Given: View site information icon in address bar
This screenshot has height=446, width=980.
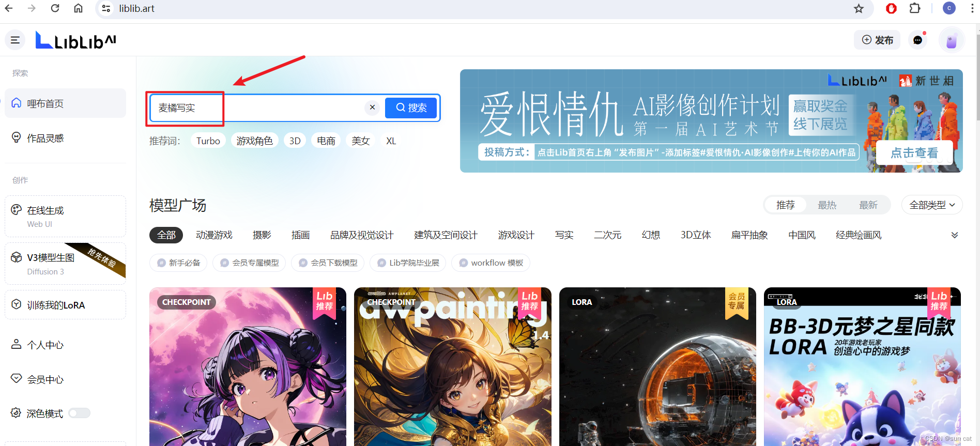Looking at the screenshot, I should pos(106,8).
